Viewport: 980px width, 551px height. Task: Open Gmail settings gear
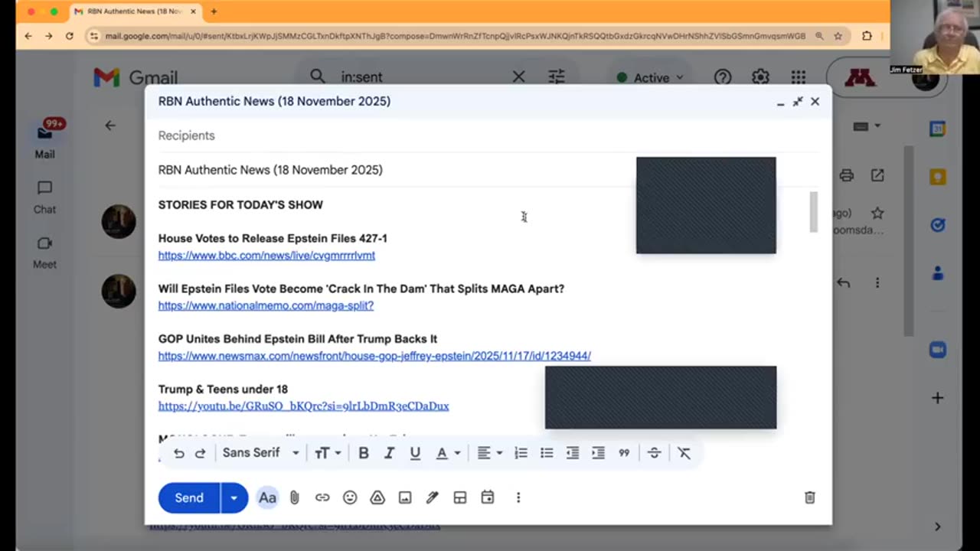760,77
